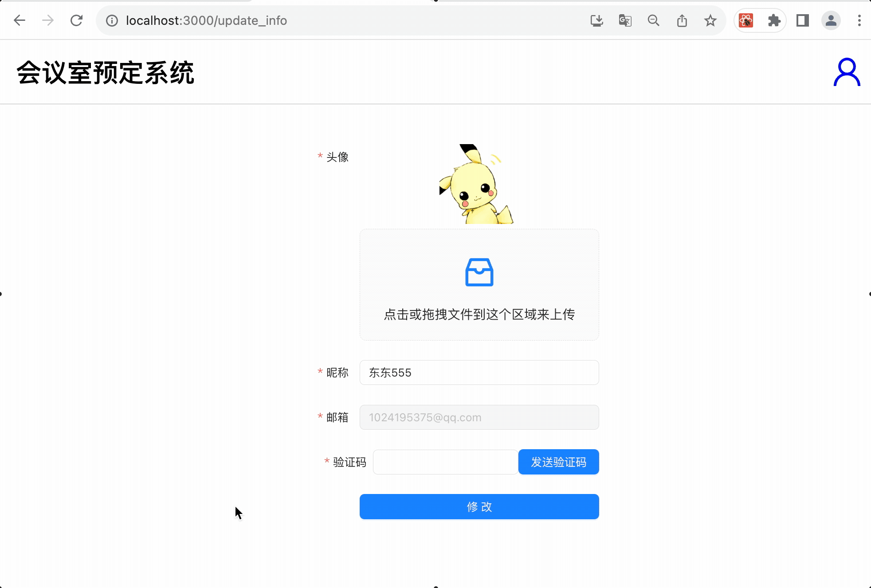Click the share page icon
Screen dimensions: 871x588
(682, 20)
